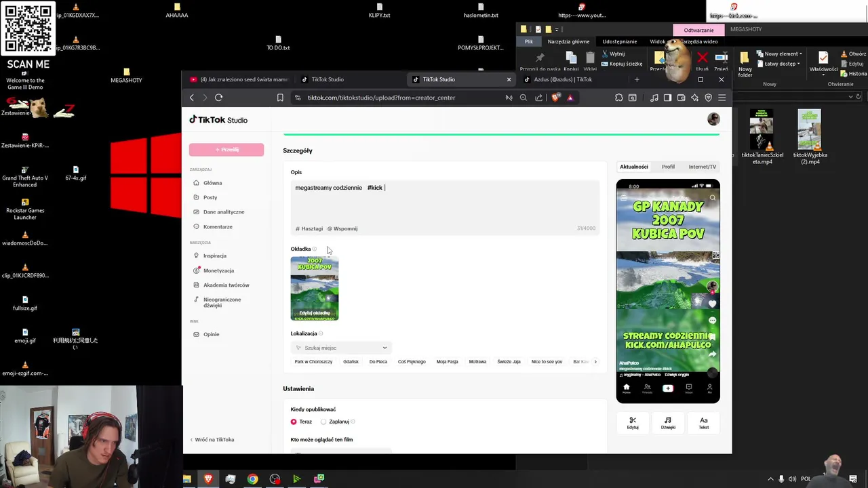Switch to the first TikTok Studio tab
The image size is (868, 488).
click(x=351, y=79)
